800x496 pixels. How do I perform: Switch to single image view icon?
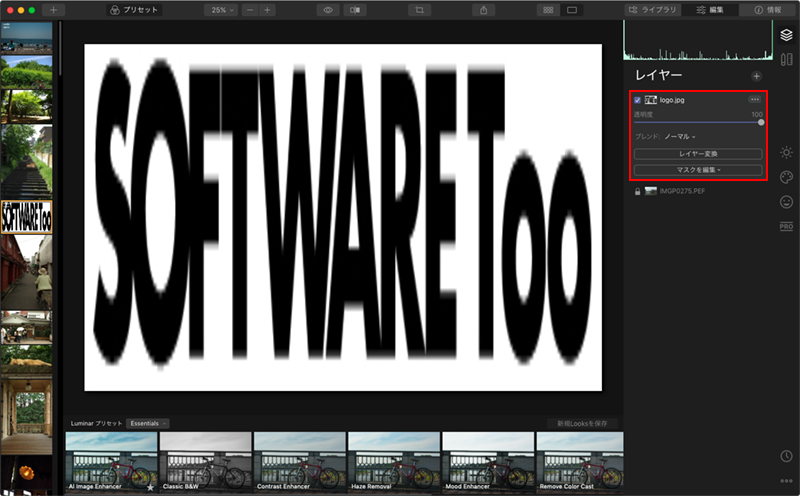572,10
